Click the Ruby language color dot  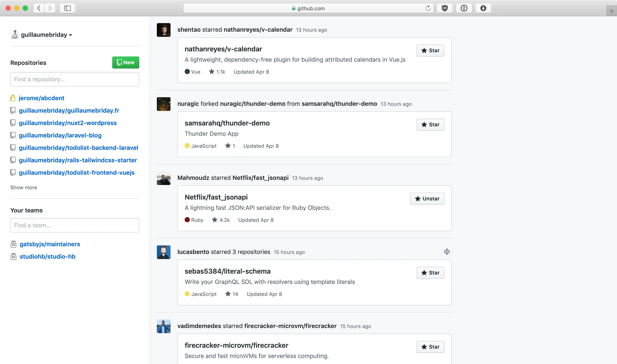click(x=187, y=220)
